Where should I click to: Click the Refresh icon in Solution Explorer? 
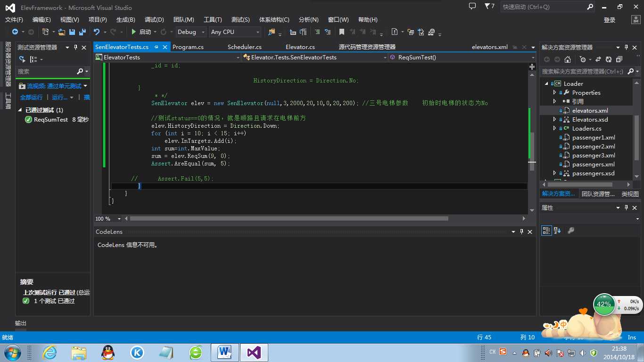click(x=609, y=59)
